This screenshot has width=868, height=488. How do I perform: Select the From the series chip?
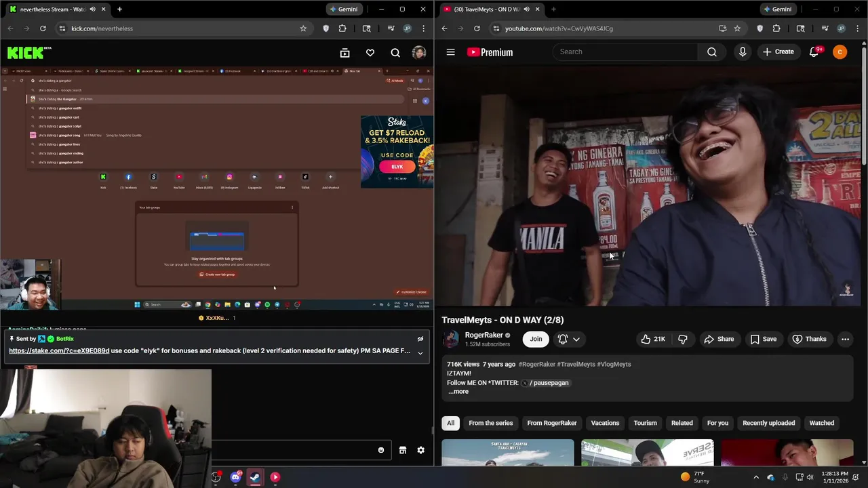[491, 423]
